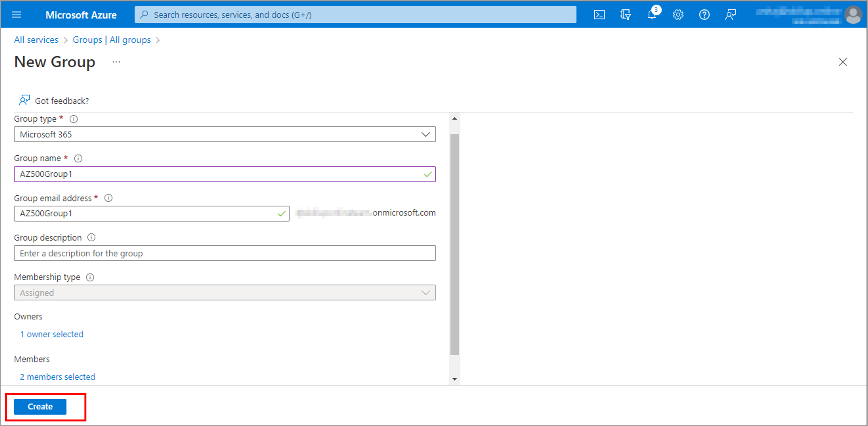Viewport: 868px width, 426px height.
Task: Open the account avatar menu
Action: click(x=853, y=15)
